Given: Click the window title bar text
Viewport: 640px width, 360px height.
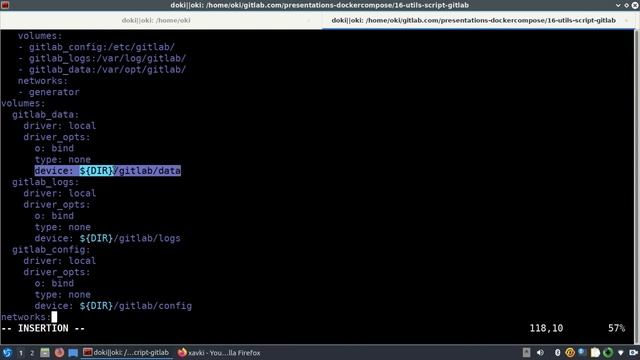Looking at the screenshot, I should click(320, 5).
